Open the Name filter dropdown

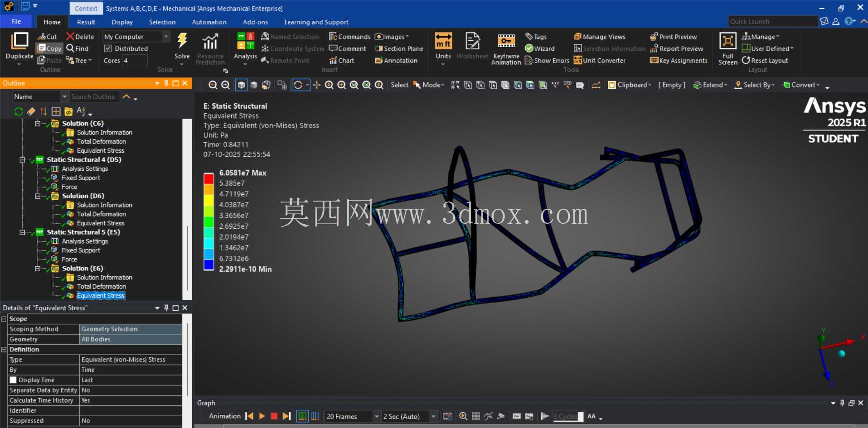click(64, 96)
